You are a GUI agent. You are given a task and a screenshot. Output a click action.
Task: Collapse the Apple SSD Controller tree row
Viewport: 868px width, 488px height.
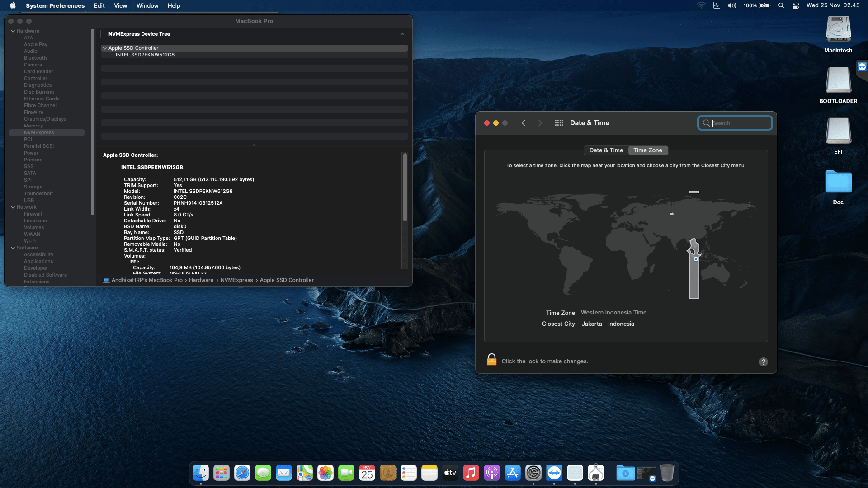coord(105,48)
